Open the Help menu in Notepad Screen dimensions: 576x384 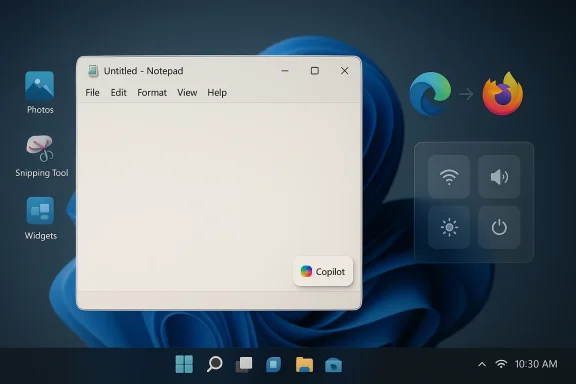tap(217, 93)
